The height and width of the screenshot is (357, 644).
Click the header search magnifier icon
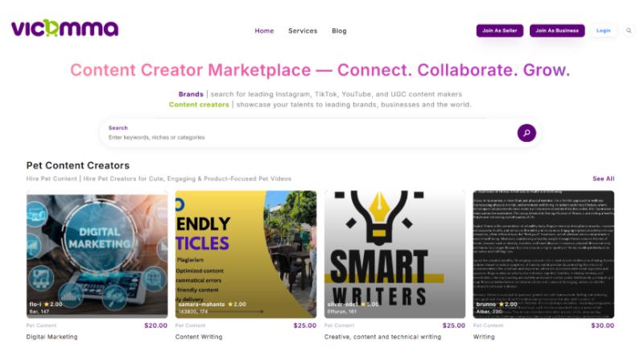pyautogui.click(x=629, y=31)
